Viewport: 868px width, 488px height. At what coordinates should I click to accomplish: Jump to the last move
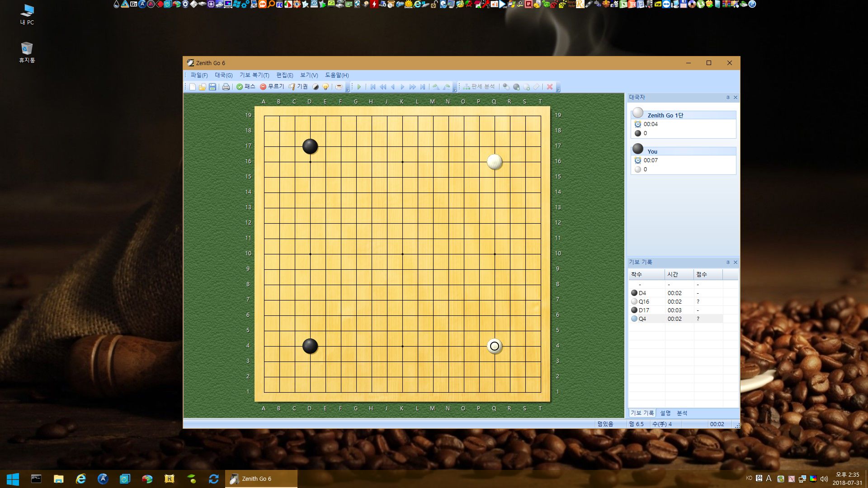coord(423,87)
